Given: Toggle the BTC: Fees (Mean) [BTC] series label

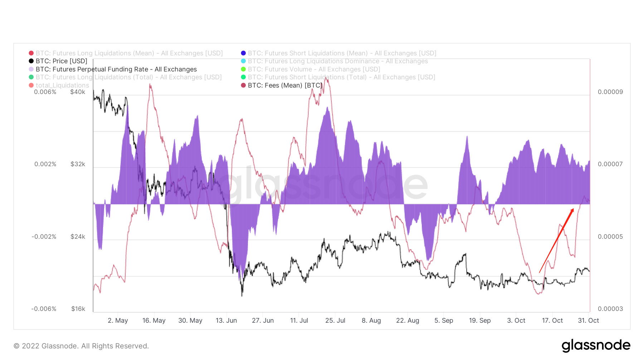Looking at the screenshot, I should (285, 85).
